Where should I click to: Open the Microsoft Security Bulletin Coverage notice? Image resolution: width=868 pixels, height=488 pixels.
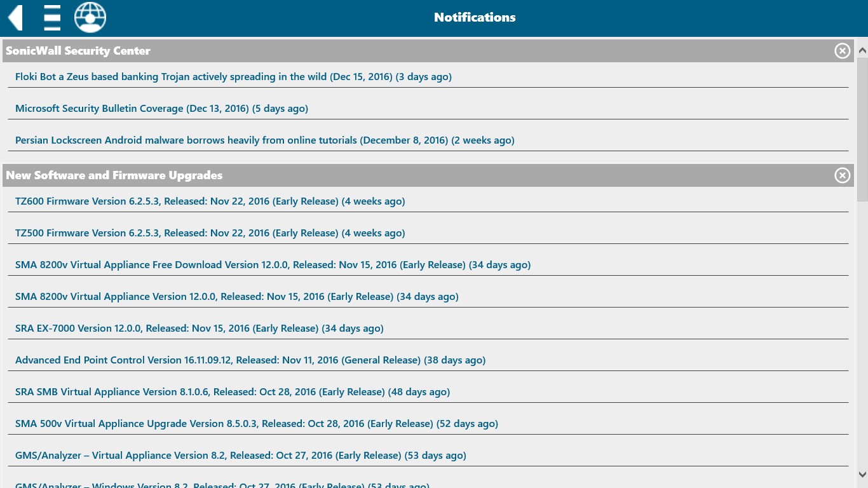click(x=161, y=108)
